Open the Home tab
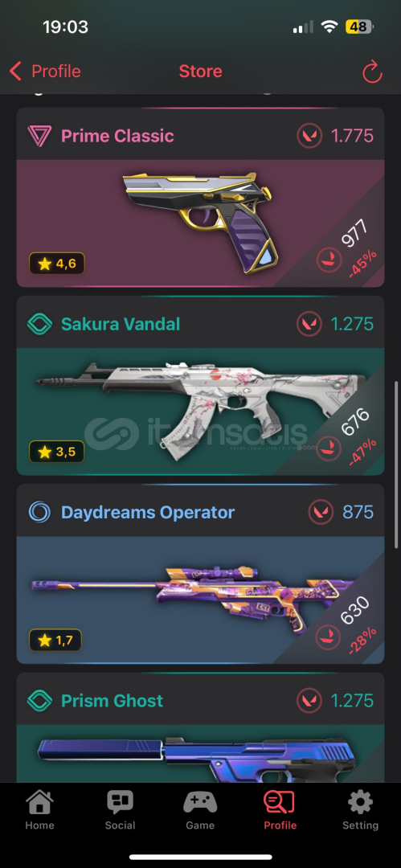Screen dimensions: 401x868 [40, 810]
